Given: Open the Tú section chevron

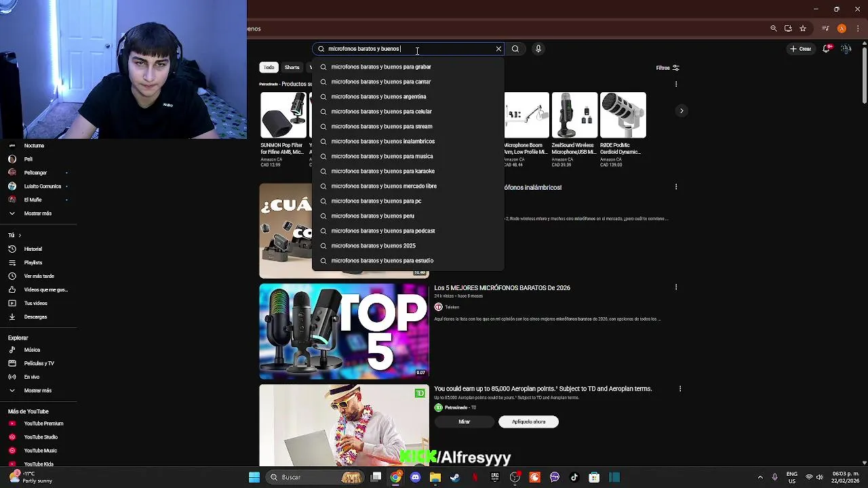Looking at the screenshot, I should tap(20, 235).
